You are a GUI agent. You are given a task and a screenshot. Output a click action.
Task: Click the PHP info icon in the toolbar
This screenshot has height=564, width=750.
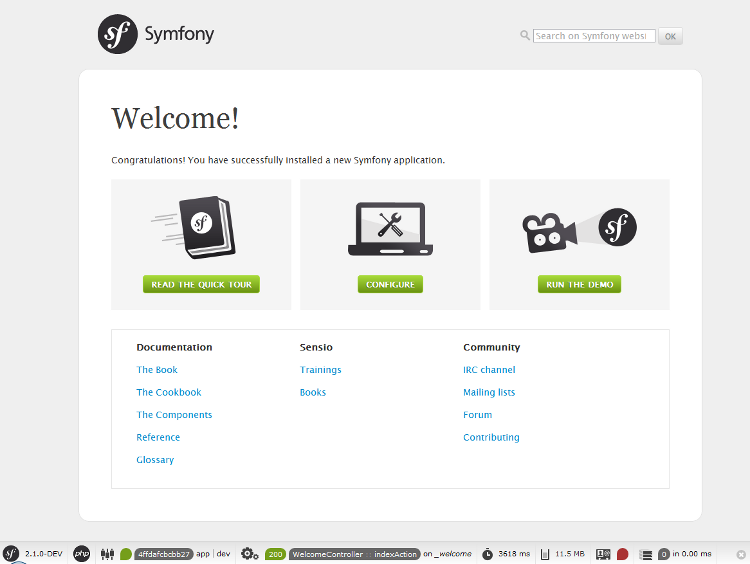pyautogui.click(x=82, y=554)
